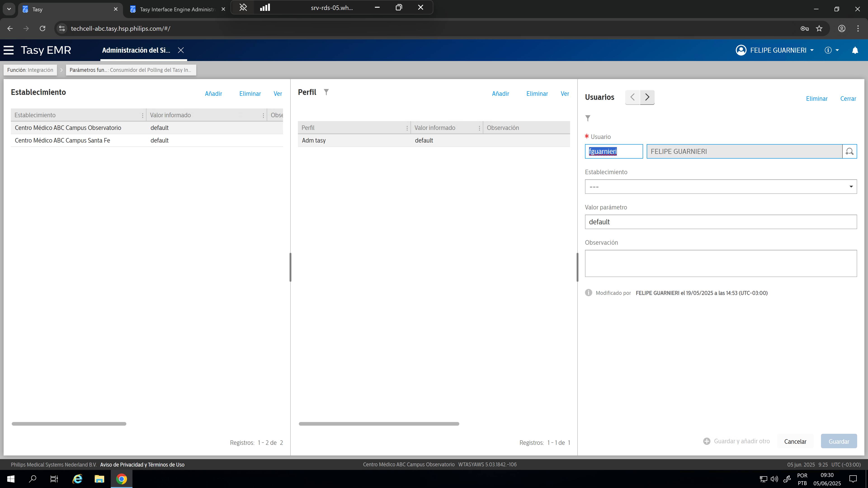Click Ver in Perfil panel
Viewport: 868px width, 488px height.
(565, 94)
